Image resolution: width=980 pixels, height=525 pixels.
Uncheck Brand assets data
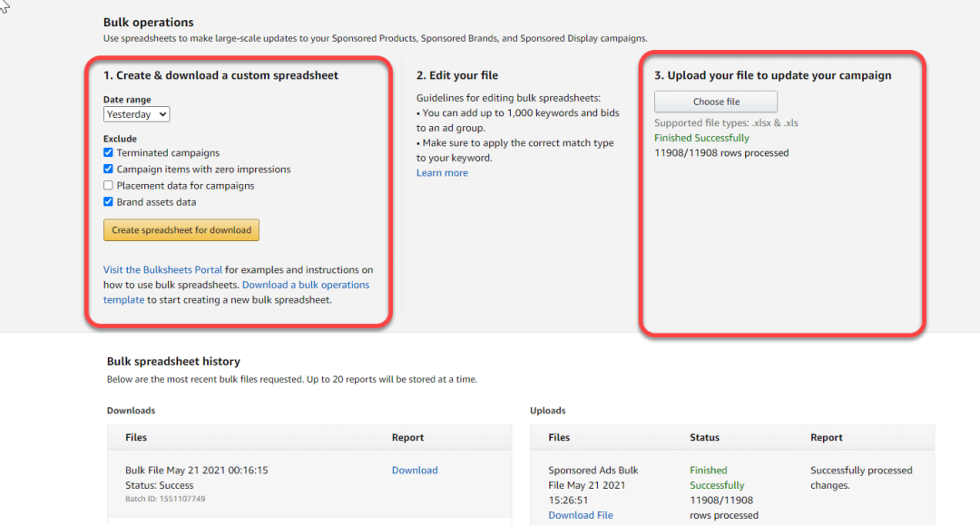coord(107,201)
